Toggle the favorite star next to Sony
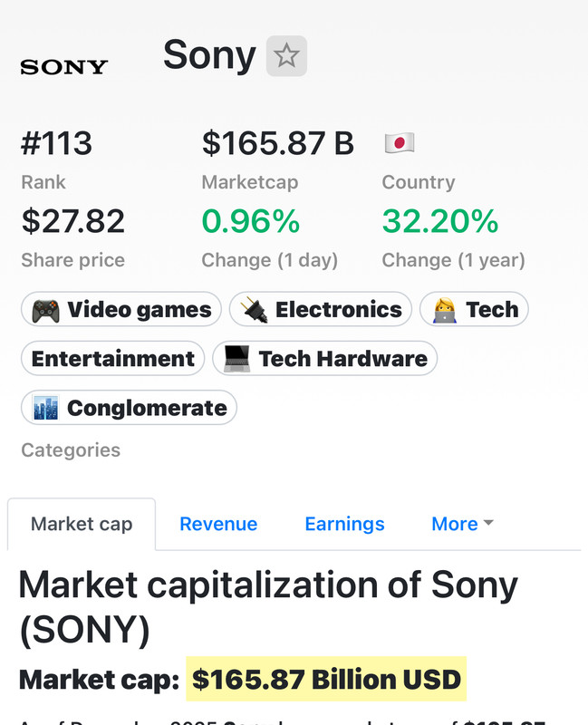 point(286,56)
